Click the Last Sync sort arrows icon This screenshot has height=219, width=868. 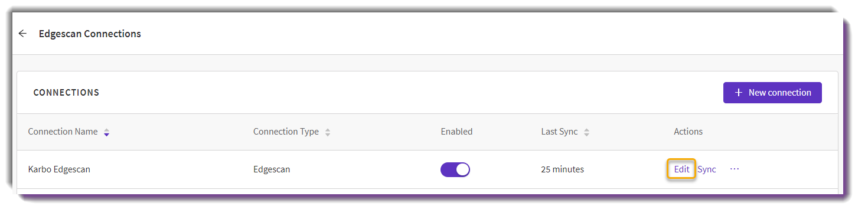coord(586,132)
